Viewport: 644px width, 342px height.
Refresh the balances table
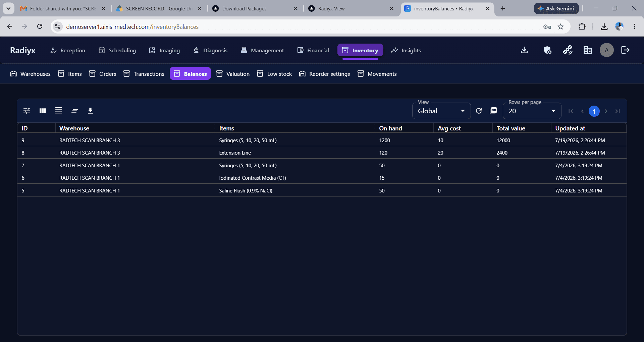click(479, 111)
